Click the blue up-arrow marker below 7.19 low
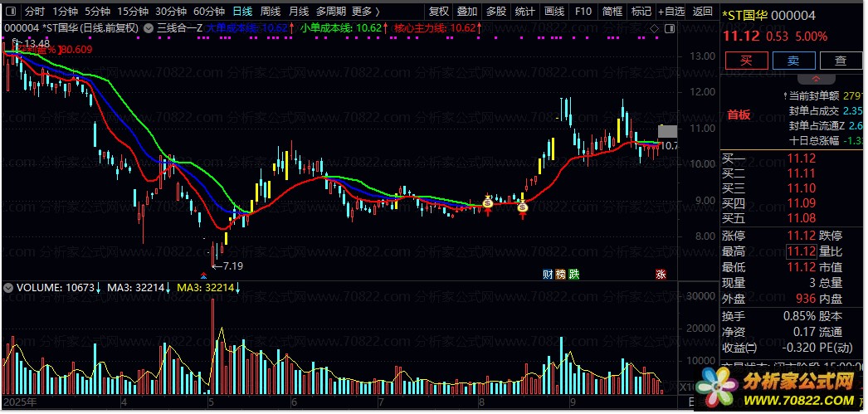The height and width of the screenshot is (414, 868). (203, 275)
